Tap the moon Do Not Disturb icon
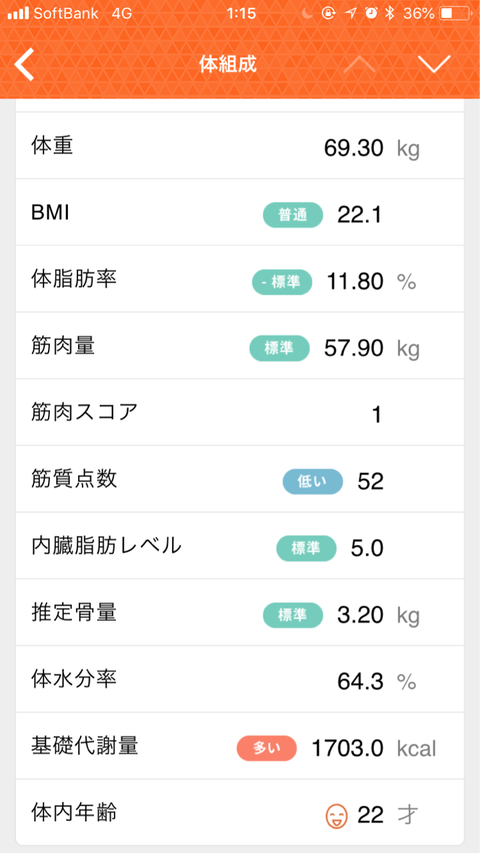 tap(308, 14)
